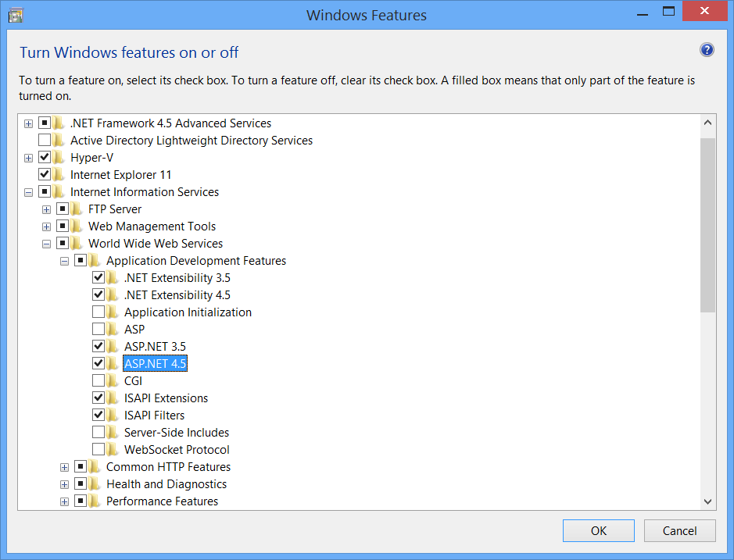The width and height of the screenshot is (734, 560).
Task: Click folder icon beside Internet Explorer 11
Action: coord(59,174)
